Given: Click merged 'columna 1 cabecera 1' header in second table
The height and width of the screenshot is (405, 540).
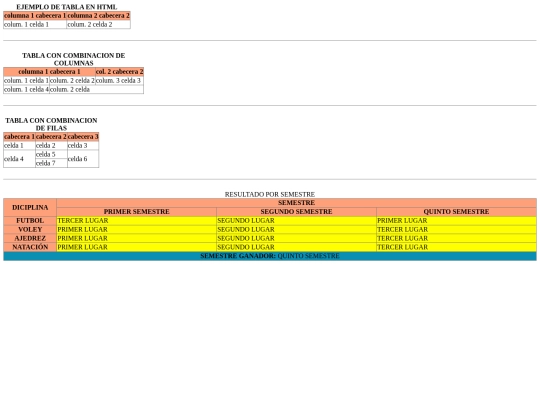Looking at the screenshot, I should [x=49, y=72].
